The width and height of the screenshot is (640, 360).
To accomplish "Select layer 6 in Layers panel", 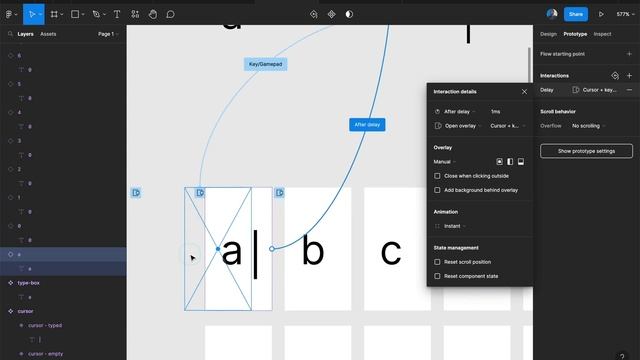I will tap(63, 56).
